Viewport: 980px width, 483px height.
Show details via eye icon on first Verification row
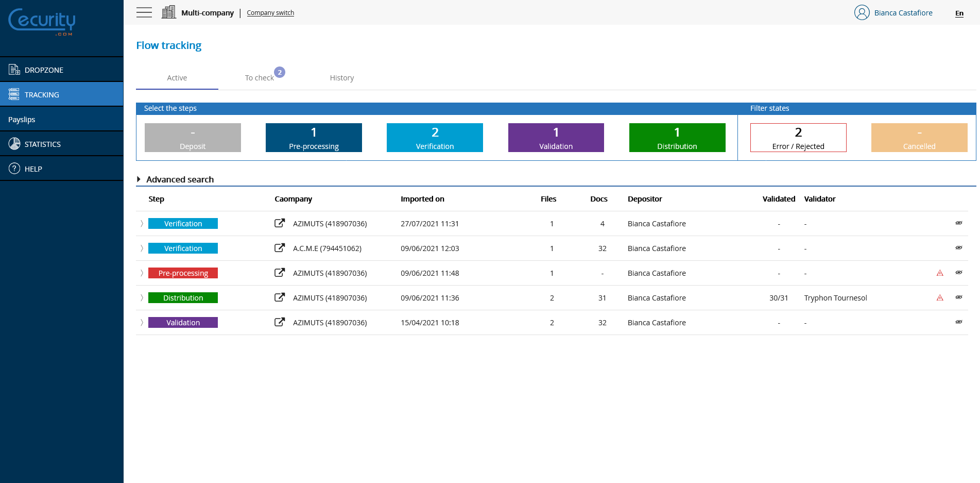959,223
